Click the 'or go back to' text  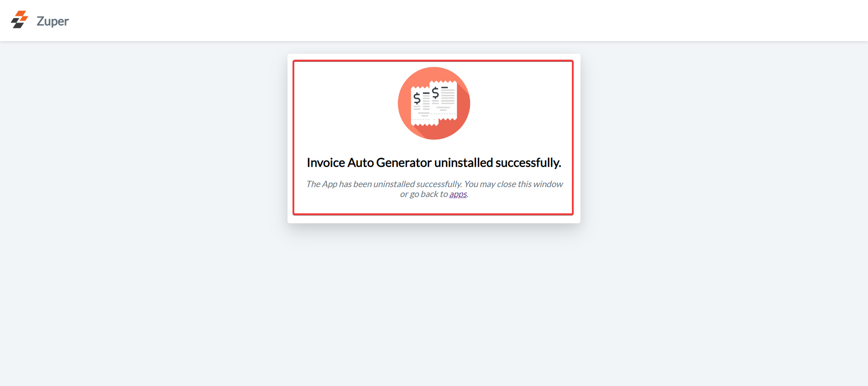[x=424, y=194]
